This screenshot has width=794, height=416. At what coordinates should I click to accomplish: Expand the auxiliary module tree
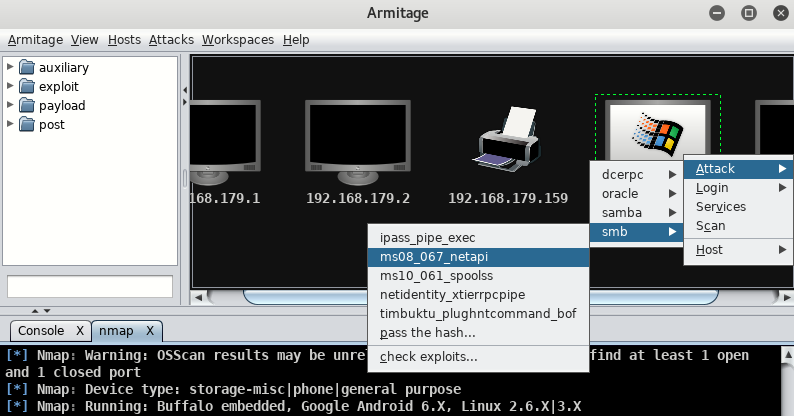[x=10, y=67]
